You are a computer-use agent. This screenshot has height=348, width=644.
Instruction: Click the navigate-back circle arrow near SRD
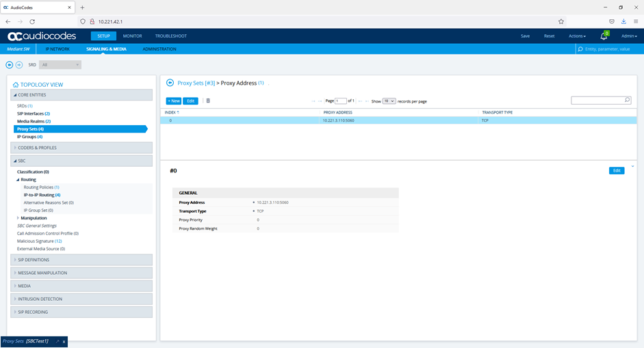click(9, 65)
